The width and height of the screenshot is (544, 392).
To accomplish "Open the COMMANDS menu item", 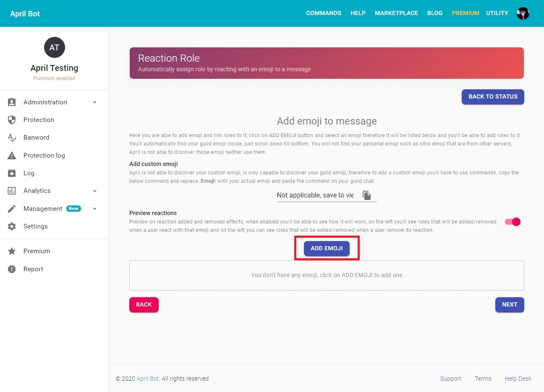I will pos(324,13).
